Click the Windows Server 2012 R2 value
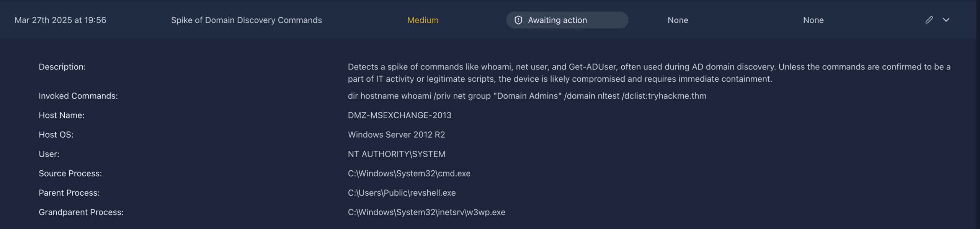Image resolution: width=980 pixels, height=229 pixels. (396, 135)
